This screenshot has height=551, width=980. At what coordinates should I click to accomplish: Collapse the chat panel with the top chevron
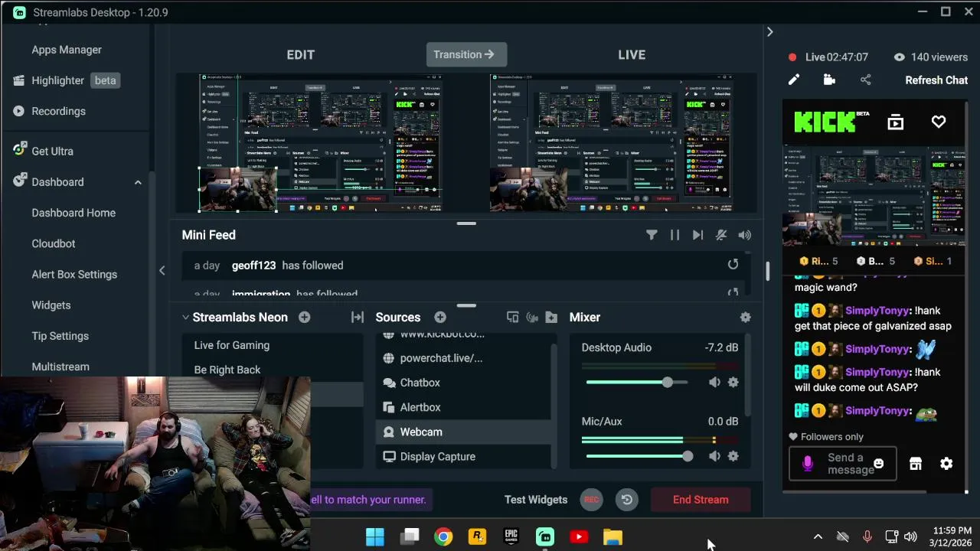pyautogui.click(x=769, y=31)
